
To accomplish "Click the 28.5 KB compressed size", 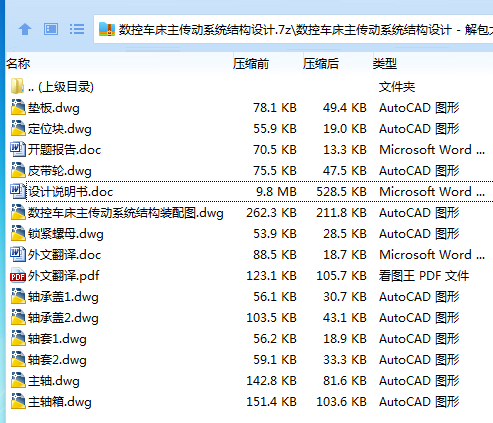I will [345, 234].
